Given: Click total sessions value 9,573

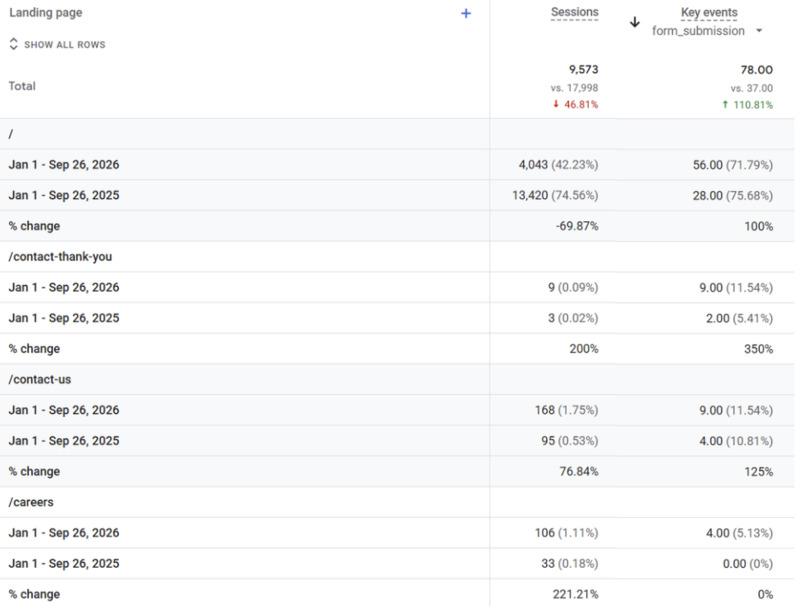Looking at the screenshot, I should click(x=584, y=69).
